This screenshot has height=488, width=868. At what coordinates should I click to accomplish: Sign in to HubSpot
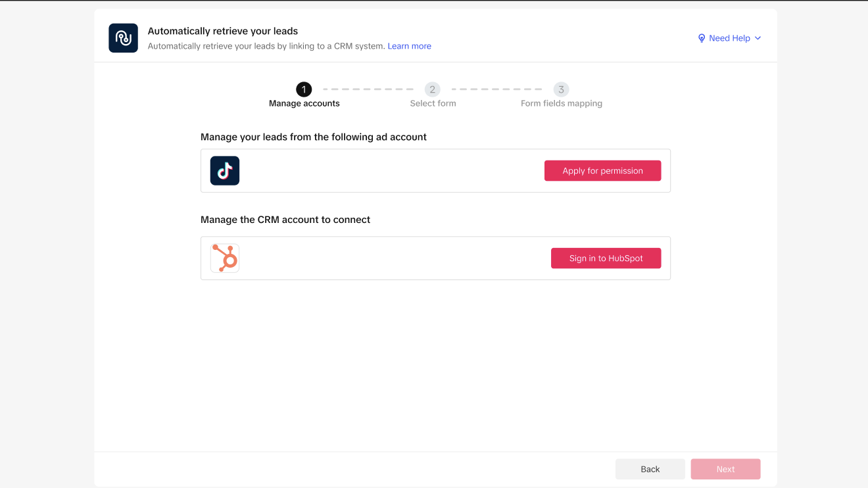point(606,258)
